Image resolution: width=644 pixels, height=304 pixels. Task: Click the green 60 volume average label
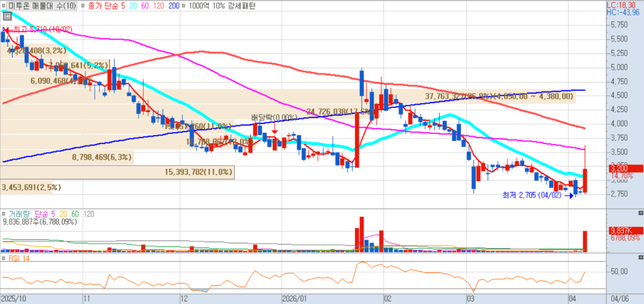tap(75, 214)
